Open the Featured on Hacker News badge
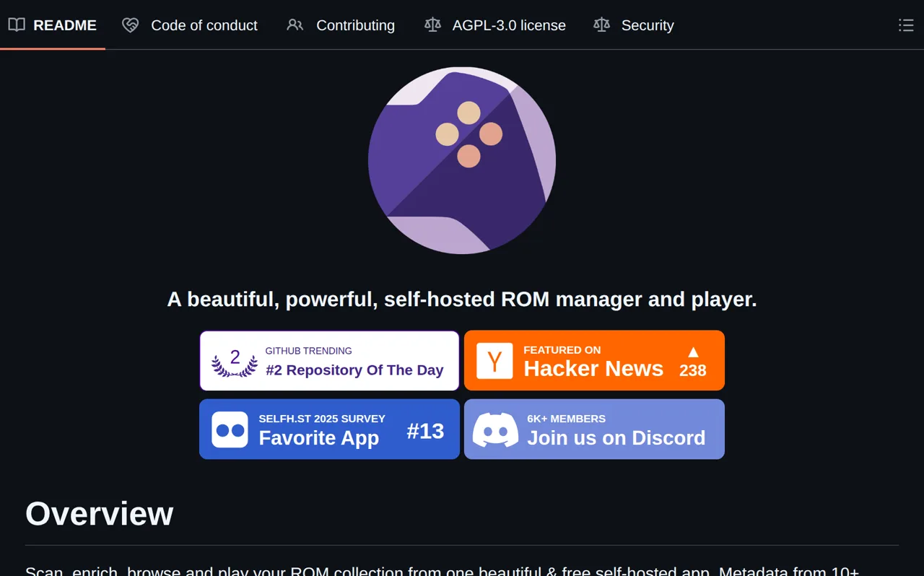924x576 pixels. (x=594, y=361)
